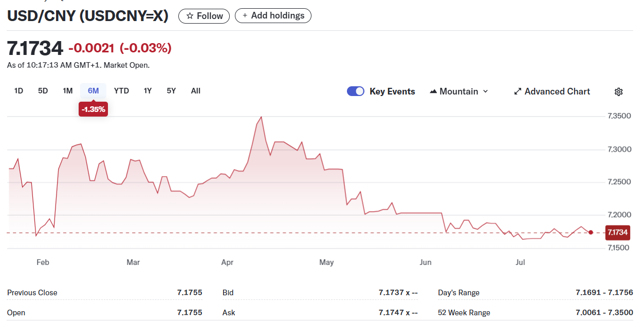The height and width of the screenshot is (323, 644).
Task: Click the Apr axis label
Action: click(x=227, y=262)
